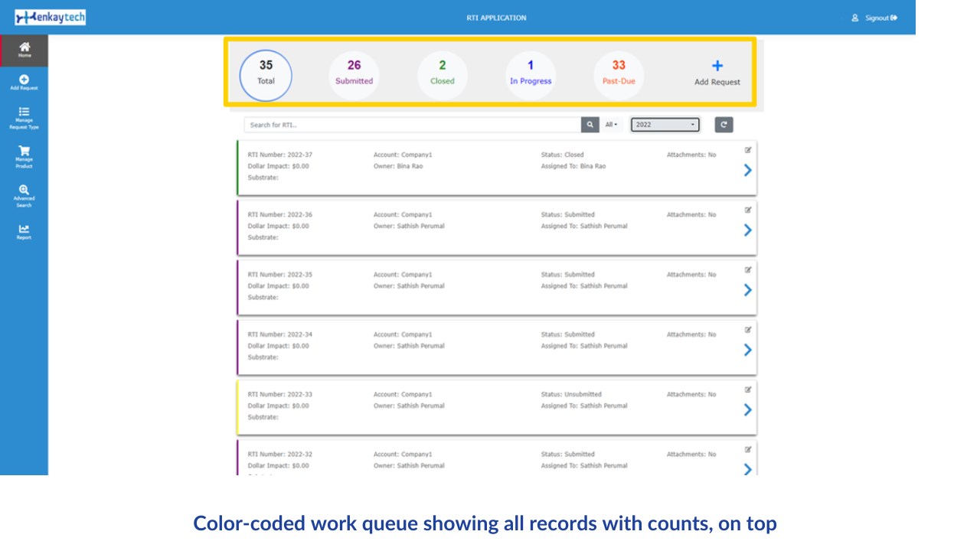Filter by Closed 2 records
The image size is (980, 551).
(443, 75)
